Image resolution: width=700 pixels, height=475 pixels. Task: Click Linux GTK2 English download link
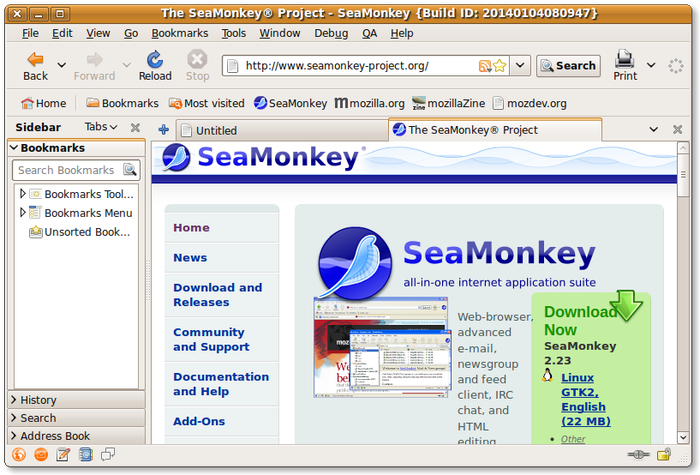pos(585,399)
